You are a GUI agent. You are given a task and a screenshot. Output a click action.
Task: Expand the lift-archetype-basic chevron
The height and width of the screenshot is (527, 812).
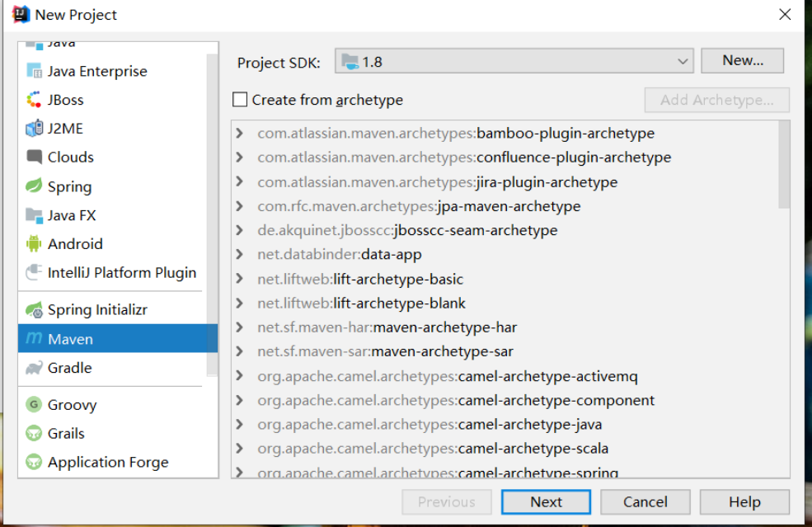(240, 280)
